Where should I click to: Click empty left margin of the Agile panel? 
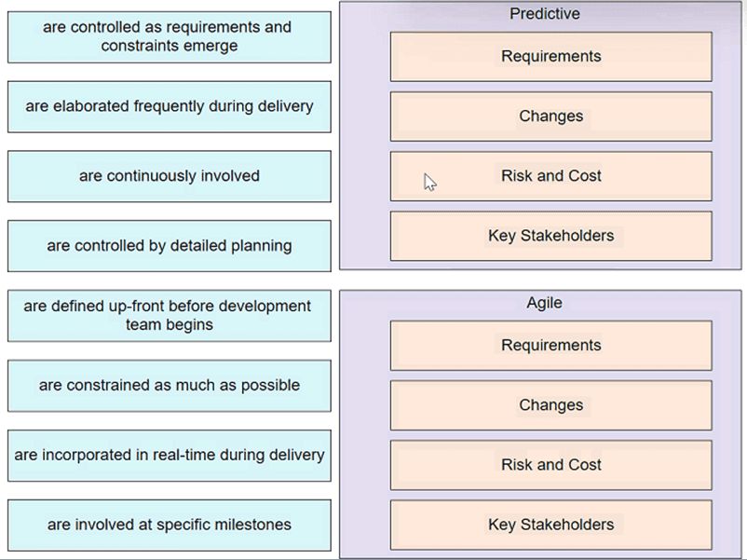tap(364, 429)
